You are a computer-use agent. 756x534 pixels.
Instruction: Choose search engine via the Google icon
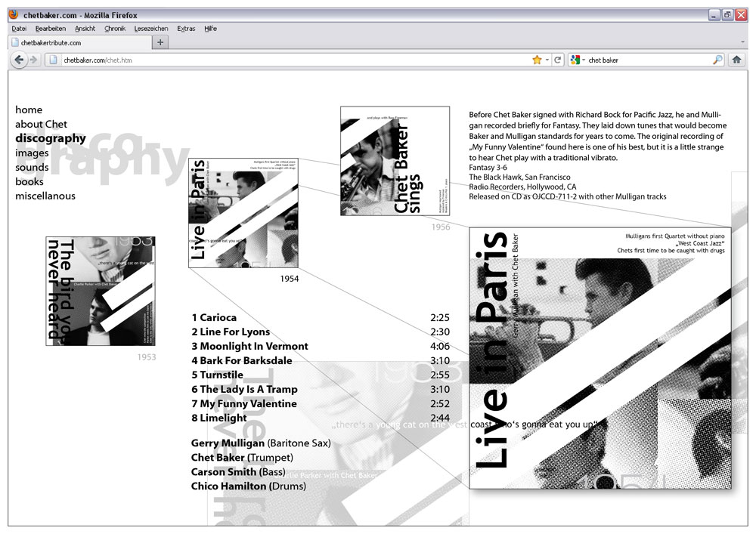pos(575,60)
